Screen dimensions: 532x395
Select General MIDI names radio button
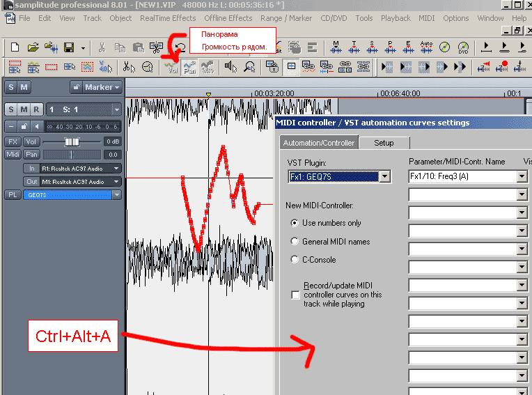click(x=295, y=241)
